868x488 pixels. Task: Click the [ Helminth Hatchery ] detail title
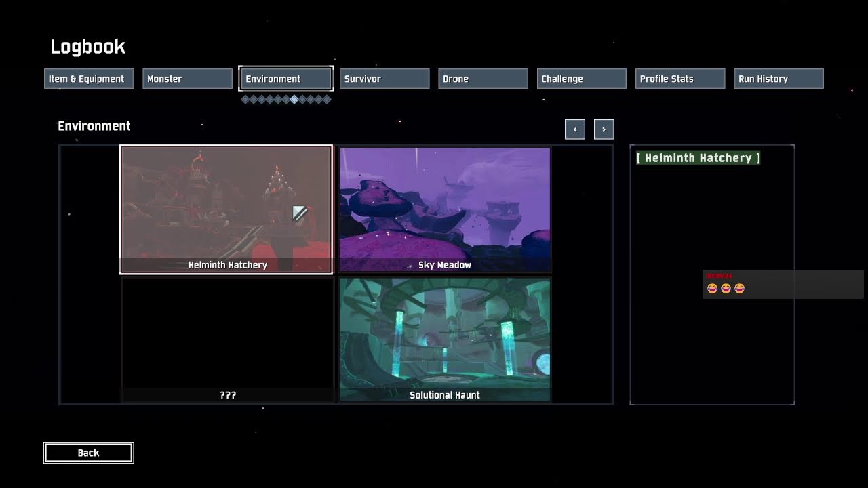[698, 158]
